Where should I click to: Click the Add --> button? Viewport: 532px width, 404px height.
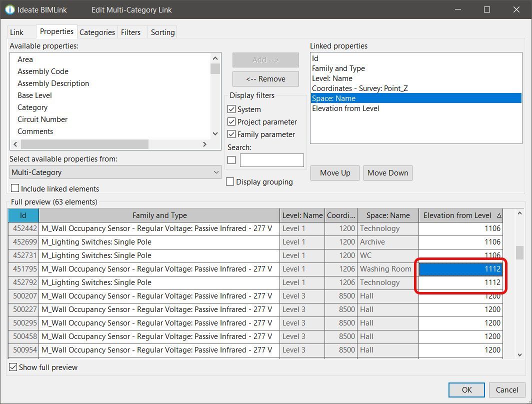(x=265, y=60)
